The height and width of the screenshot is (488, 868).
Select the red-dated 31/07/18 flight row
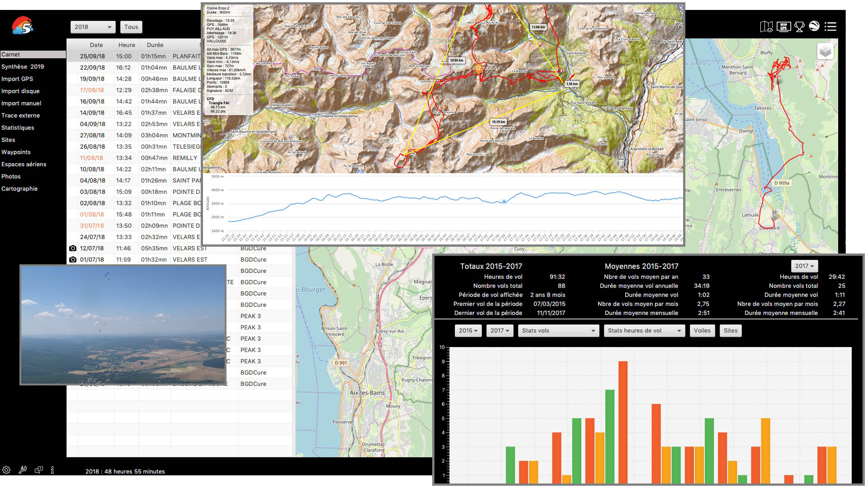134,225
